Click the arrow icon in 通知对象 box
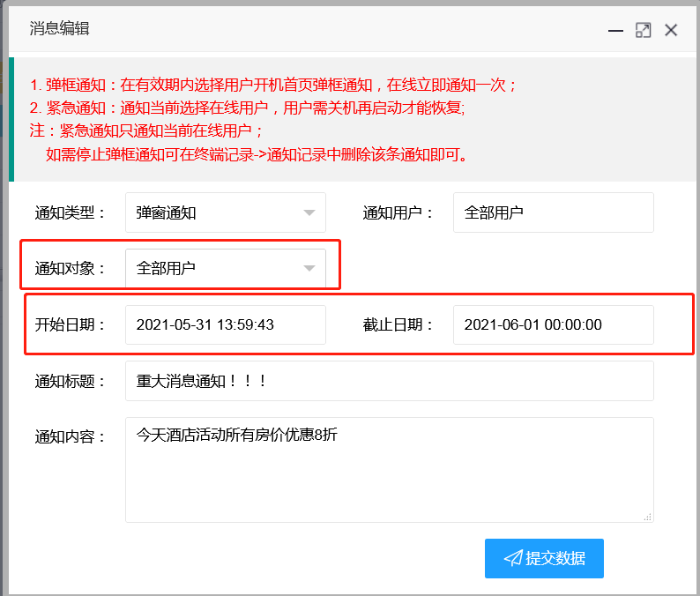Image resolution: width=700 pixels, height=596 pixels. tap(309, 268)
